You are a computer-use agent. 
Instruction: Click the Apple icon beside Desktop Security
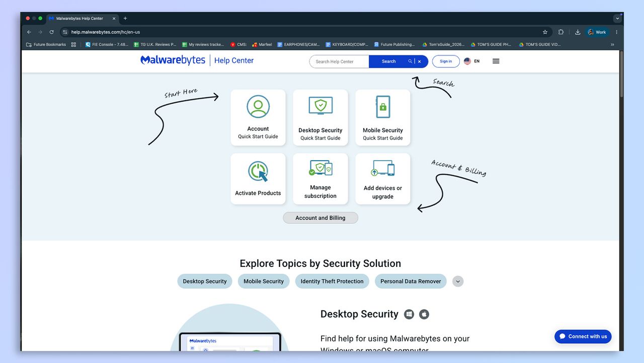[x=424, y=314]
